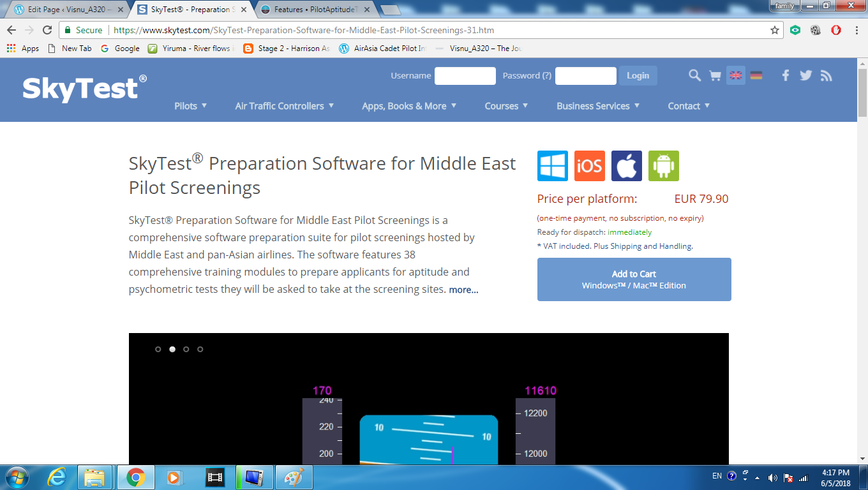The height and width of the screenshot is (490, 868).
Task: Select the Android platform icon
Action: [x=664, y=166]
